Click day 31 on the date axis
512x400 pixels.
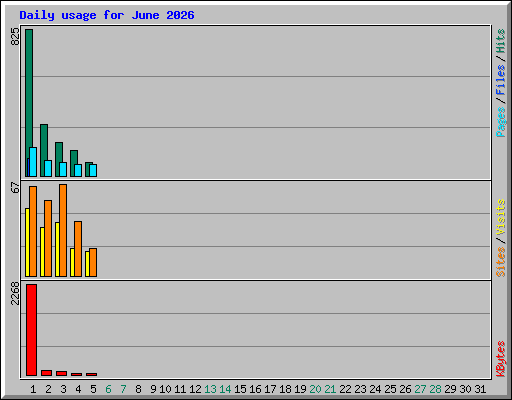(480, 389)
